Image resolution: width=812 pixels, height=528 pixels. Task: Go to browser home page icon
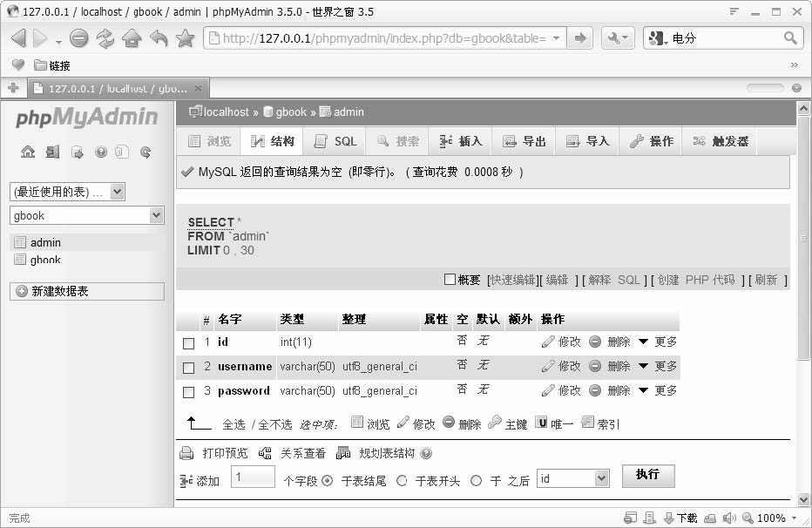tap(132, 38)
